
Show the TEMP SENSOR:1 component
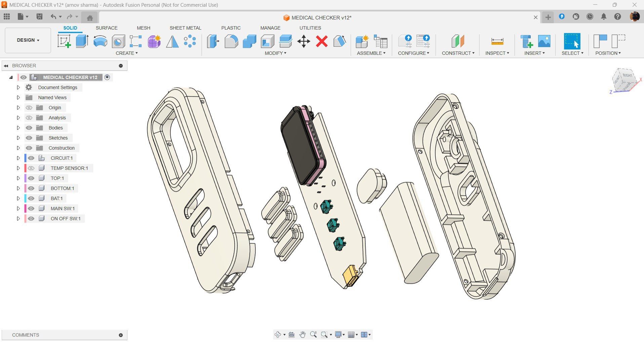(x=31, y=168)
